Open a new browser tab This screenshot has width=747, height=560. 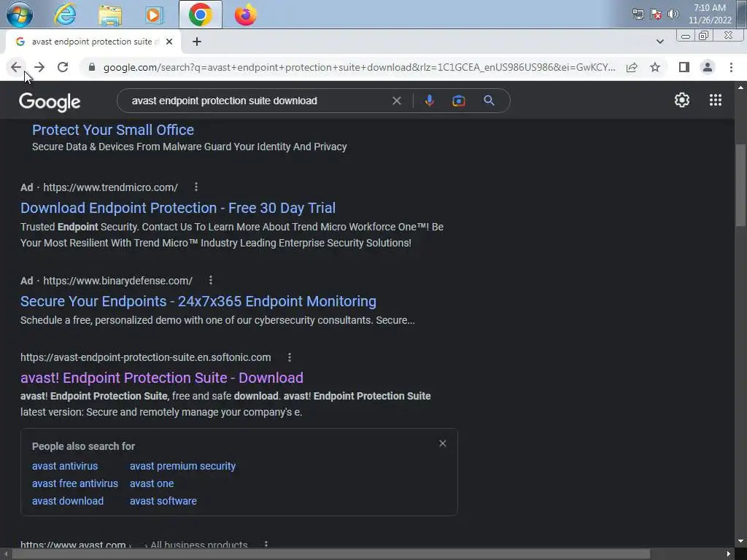(x=197, y=42)
